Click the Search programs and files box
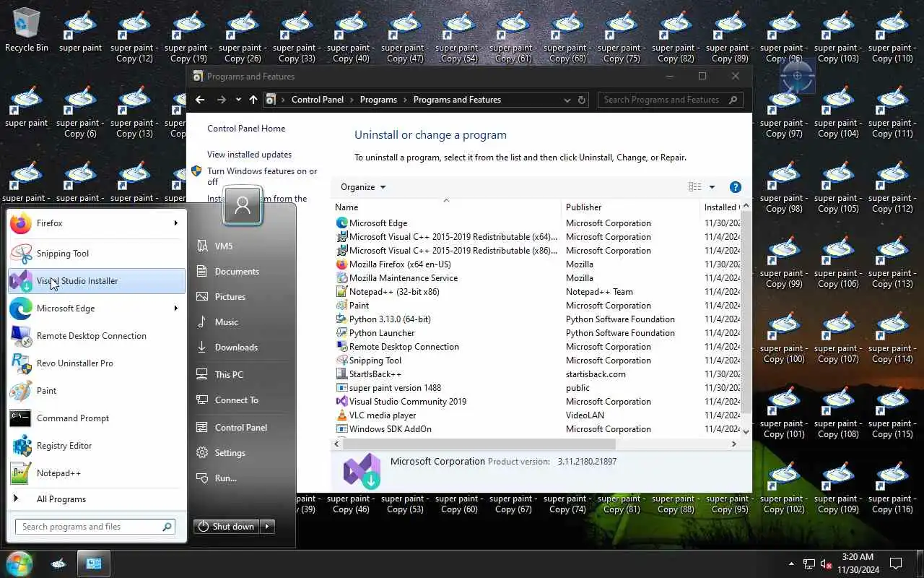924x578 pixels. [95, 527]
